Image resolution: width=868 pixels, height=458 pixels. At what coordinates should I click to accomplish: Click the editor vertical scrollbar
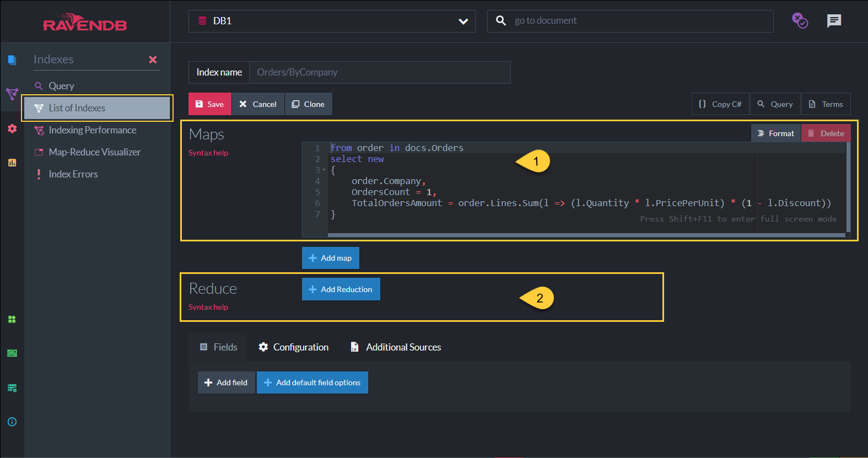coord(848,187)
